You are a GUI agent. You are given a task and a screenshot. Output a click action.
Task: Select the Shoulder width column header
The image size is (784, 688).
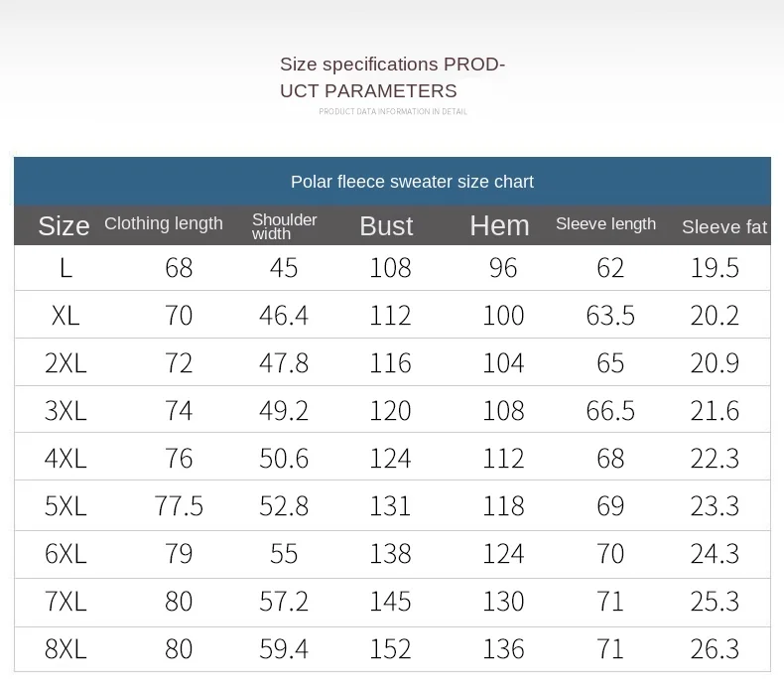pos(284,226)
